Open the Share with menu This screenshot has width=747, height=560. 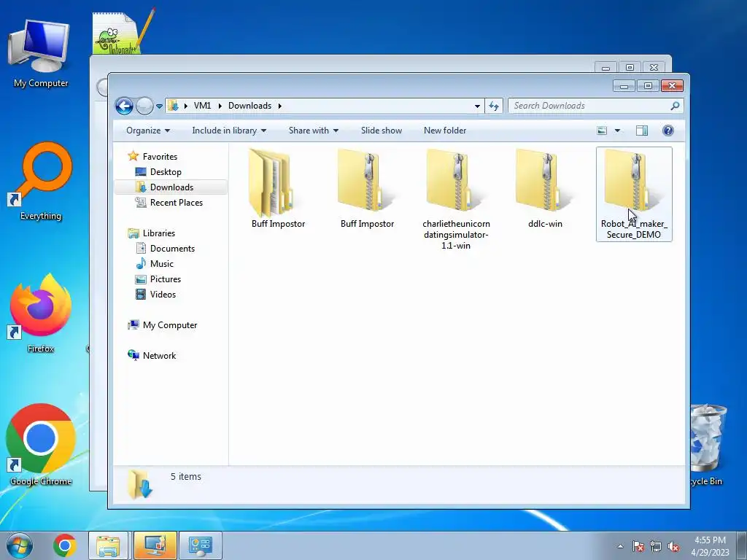tap(314, 131)
